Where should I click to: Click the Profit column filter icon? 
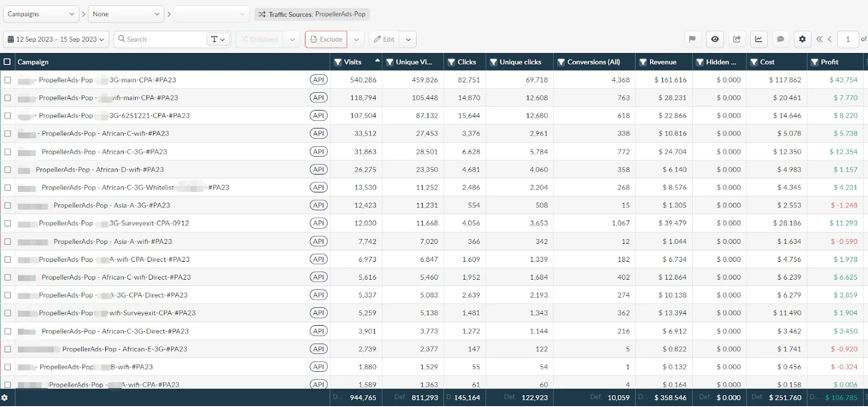814,62
